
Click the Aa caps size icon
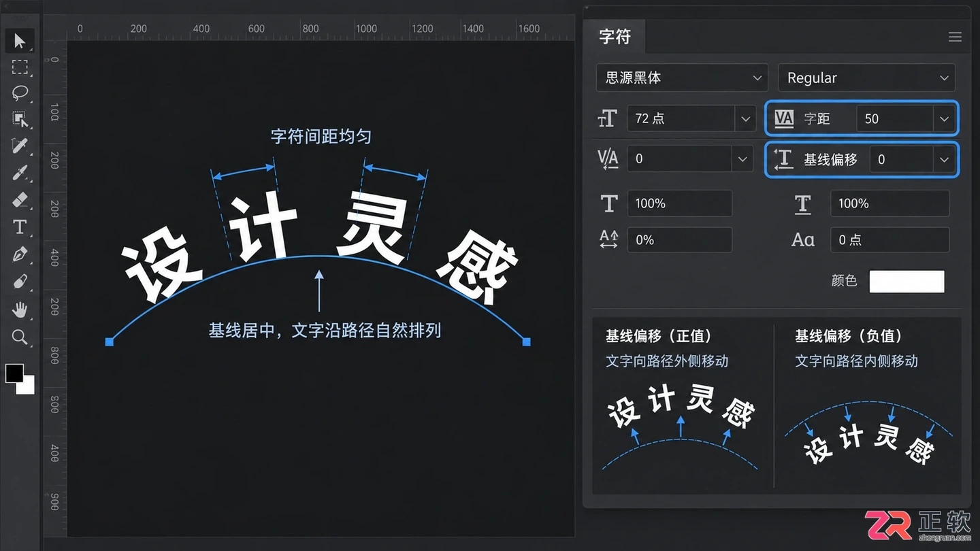click(803, 240)
